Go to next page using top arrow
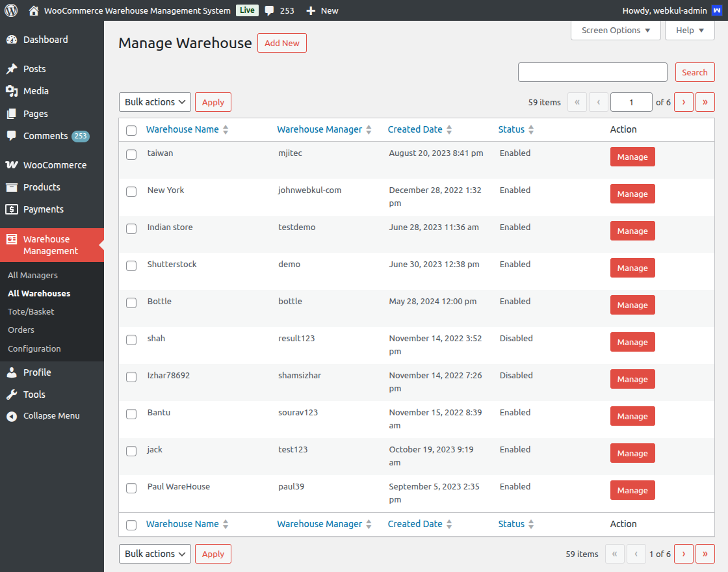The image size is (728, 572). (684, 102)
